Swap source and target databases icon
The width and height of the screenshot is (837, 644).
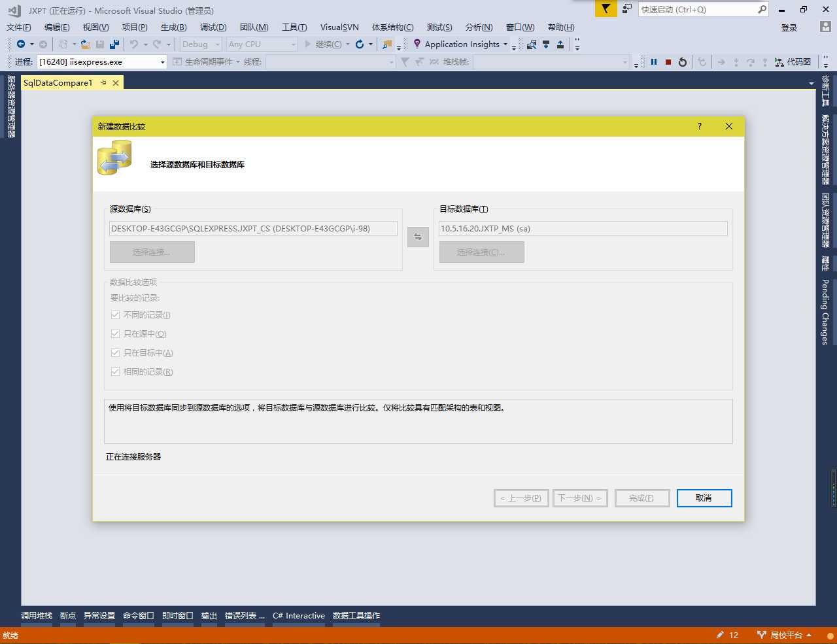point(418,237)
